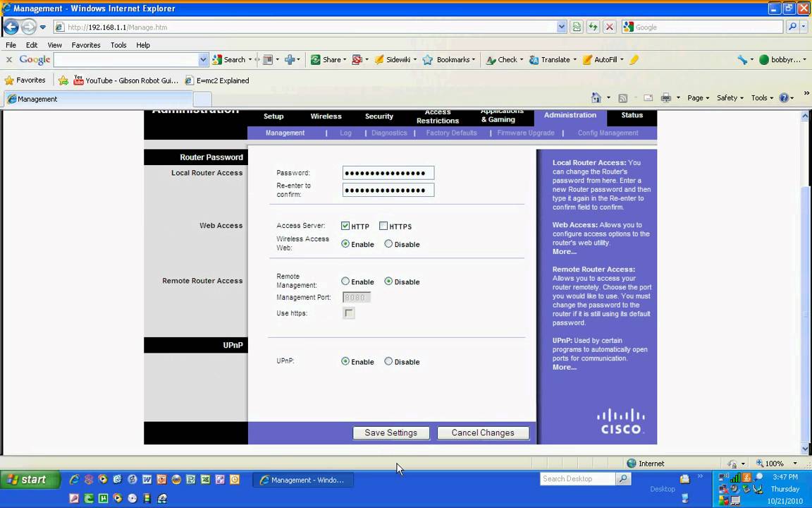Screen dimensions: 812x508
Task: Launch Internet Explorer from the quick launch bar
Action: coord(74,480)
